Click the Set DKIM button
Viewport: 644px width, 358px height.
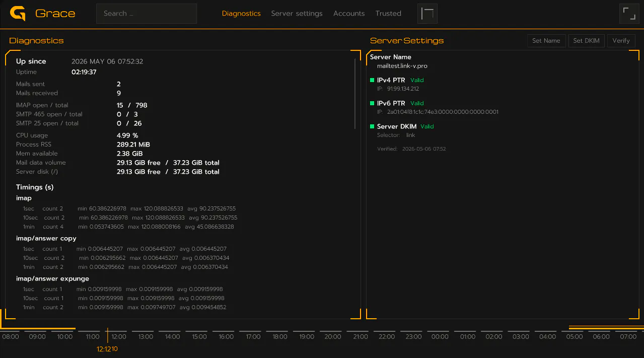pyautogui.click(x=587, y=41)
